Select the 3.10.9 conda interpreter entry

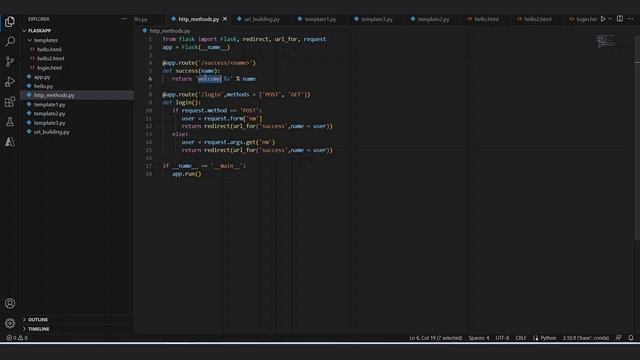click(x=586, y=338)
